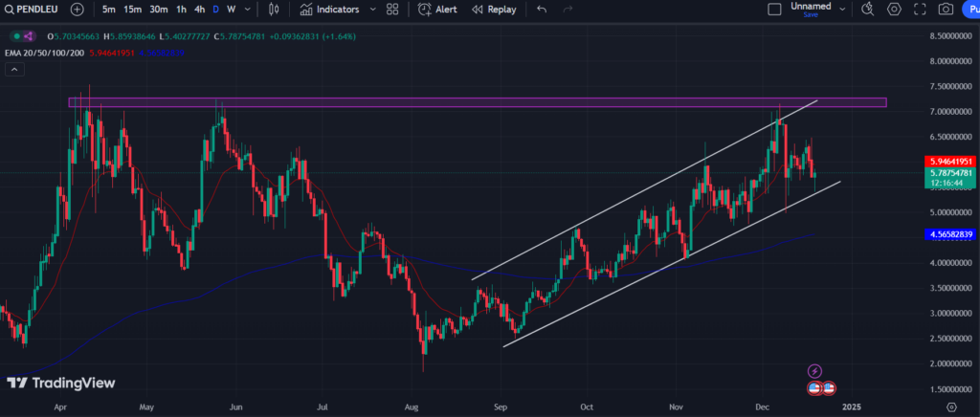Expand the Indicators favorites dropdown arrow
This screenshot has width=980, height=417.
click(373, 10)
